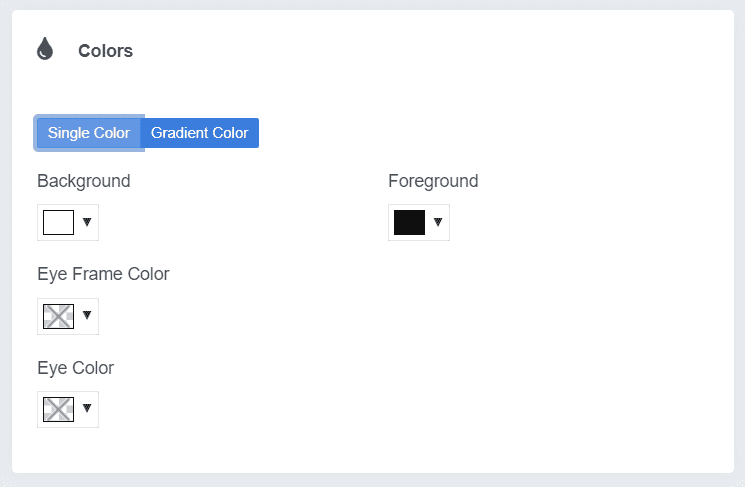Click the Foreground triangle icon
The width and height of the screenshot is (745, 487).
pyautogui.click(x=438, y=222)
